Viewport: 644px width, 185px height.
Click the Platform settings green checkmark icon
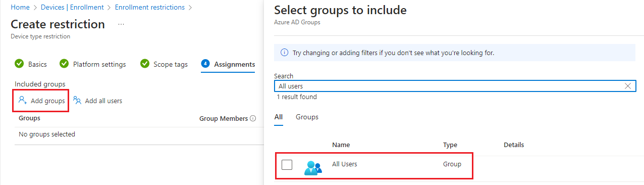tap(64, 64)
